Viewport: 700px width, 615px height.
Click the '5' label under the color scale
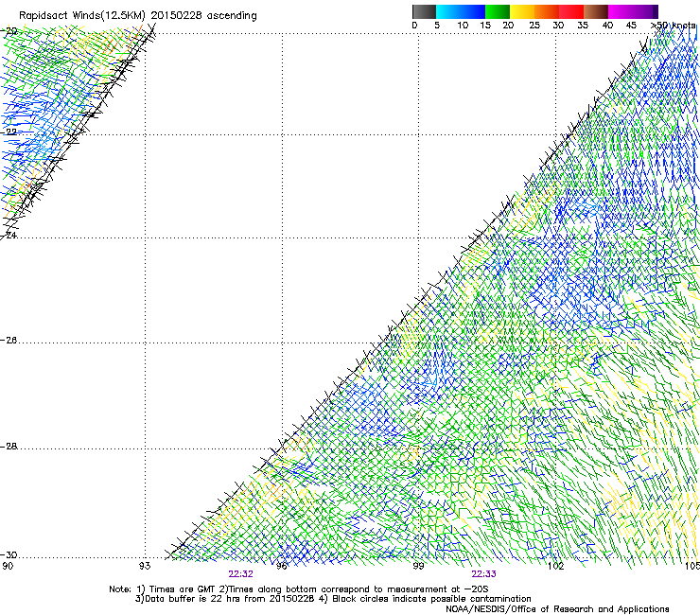pyautogui.click(x=437, y=26)
